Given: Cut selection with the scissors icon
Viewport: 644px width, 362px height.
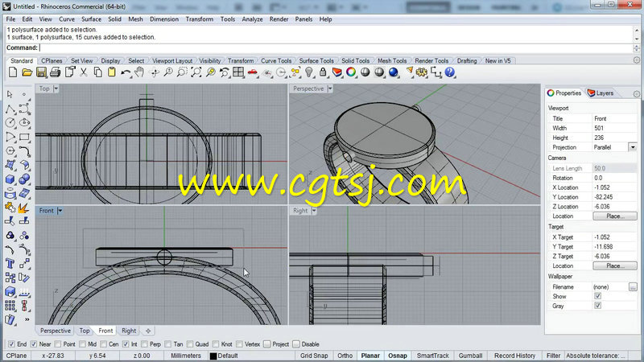Looking at the screenshot, I should 84,72.
